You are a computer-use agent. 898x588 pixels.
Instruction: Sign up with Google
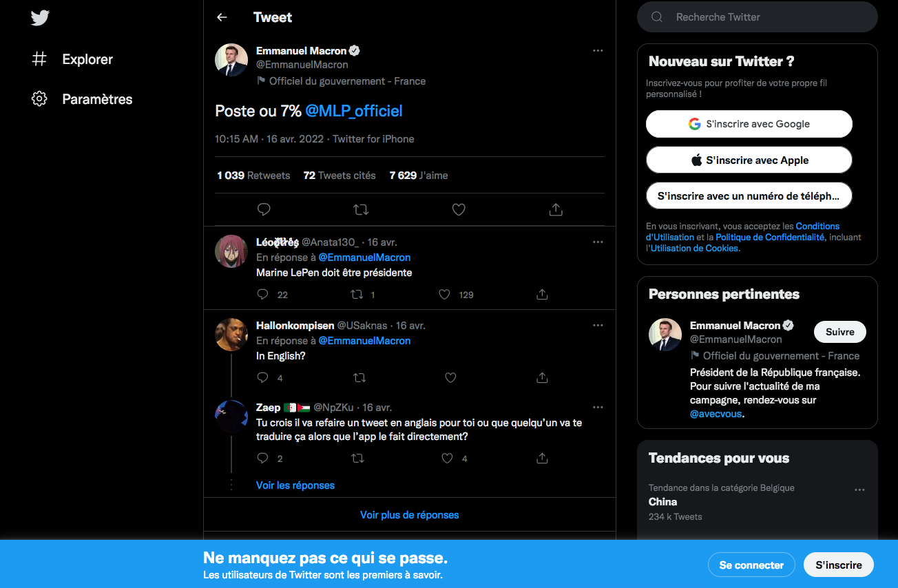749,124
